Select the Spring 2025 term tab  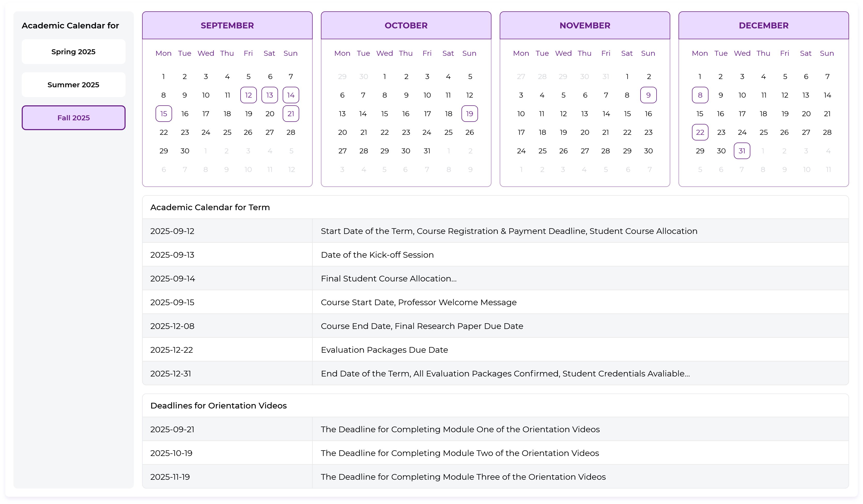click(x=73, y=52)
